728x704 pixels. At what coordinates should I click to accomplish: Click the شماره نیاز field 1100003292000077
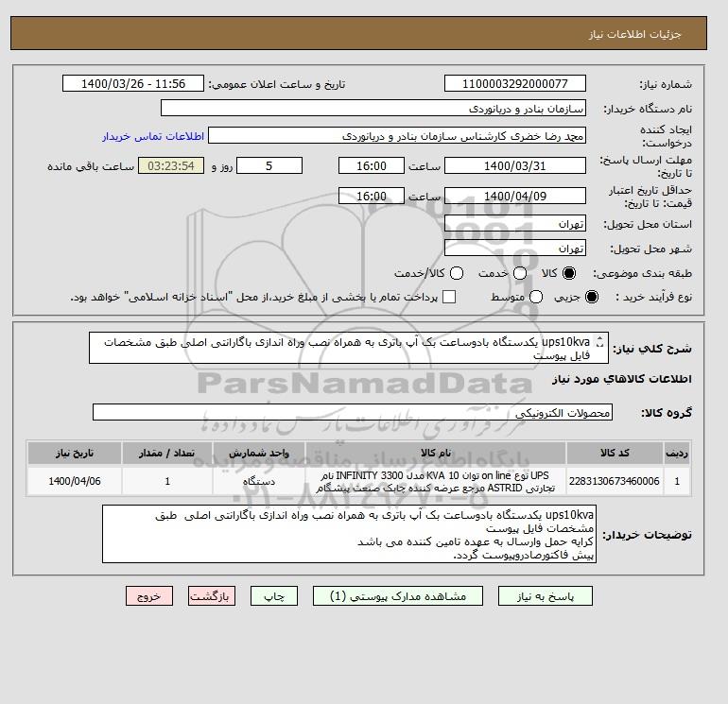(515, 83)
